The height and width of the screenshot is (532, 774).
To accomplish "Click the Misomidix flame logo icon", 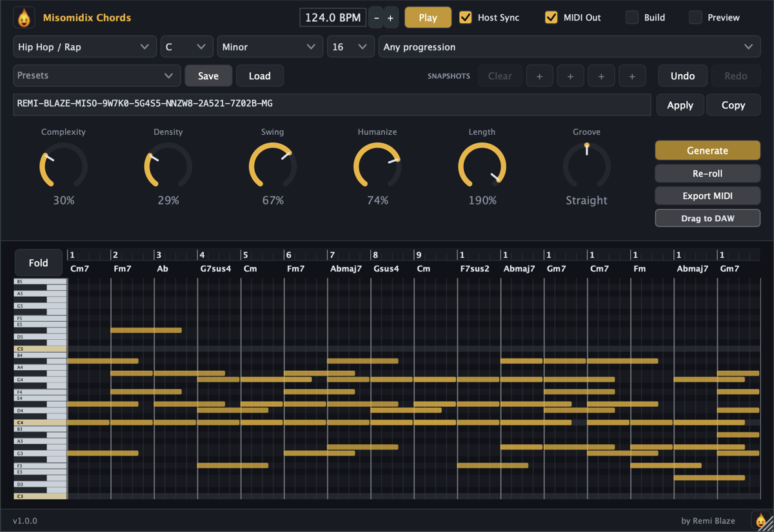I will 24,18.
